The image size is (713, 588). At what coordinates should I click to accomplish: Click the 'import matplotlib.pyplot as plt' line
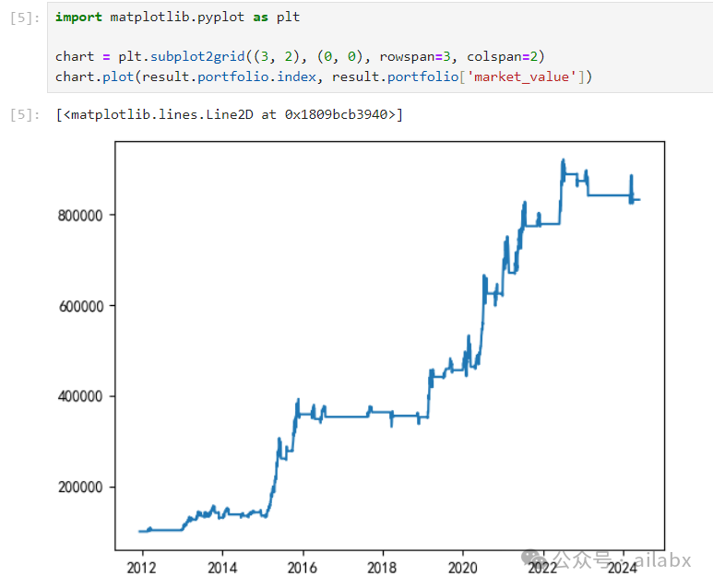pos(177,18)
